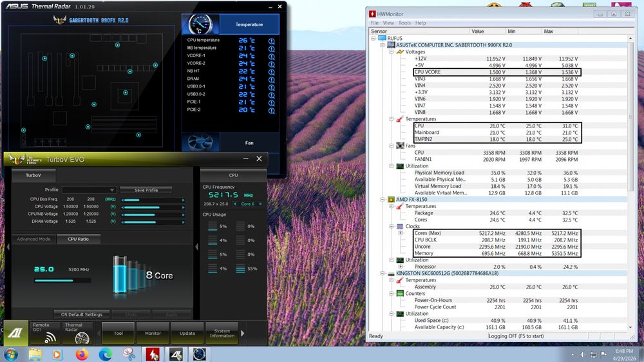644x362 pixels.
Task: Adjust the CPU Voltage slider
Action: coord(148,207)
